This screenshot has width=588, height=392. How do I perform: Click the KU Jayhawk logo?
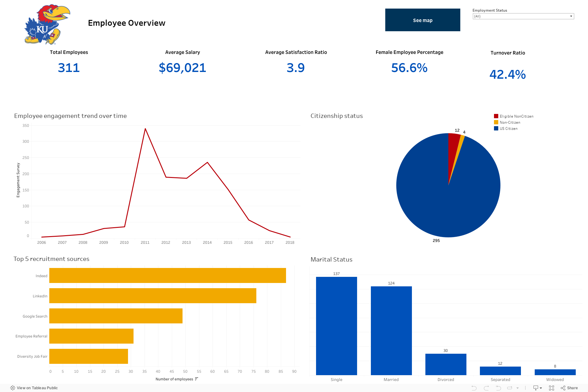(47, 24)
